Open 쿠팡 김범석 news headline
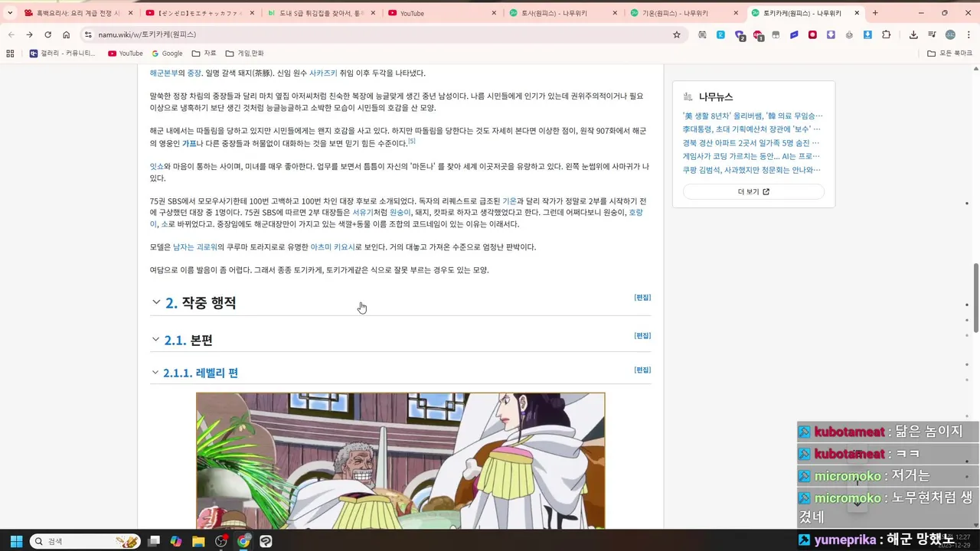 click(751, 170)
